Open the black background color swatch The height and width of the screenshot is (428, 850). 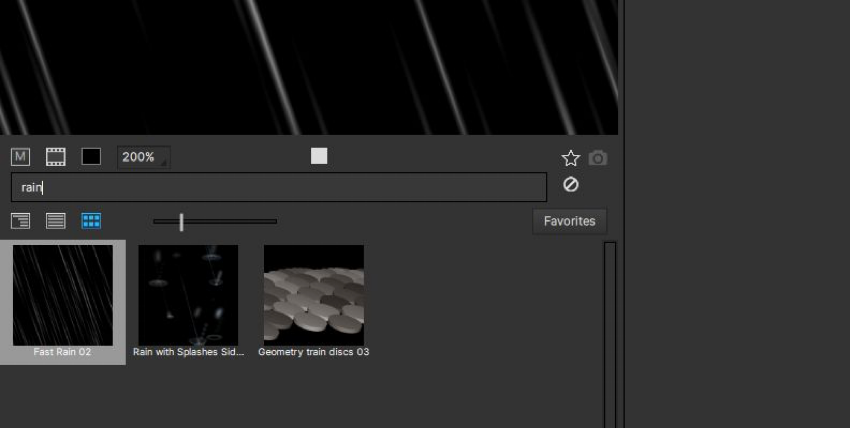point(91,157)
